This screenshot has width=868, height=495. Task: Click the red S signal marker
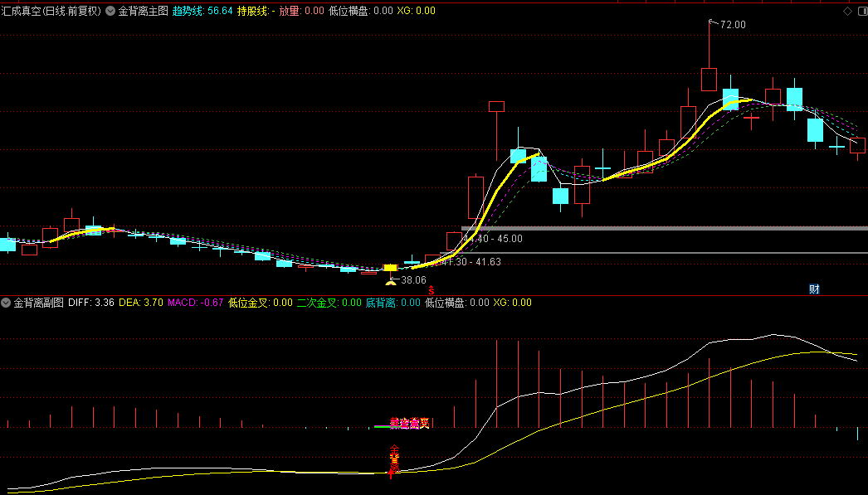(x=432, y=290)
